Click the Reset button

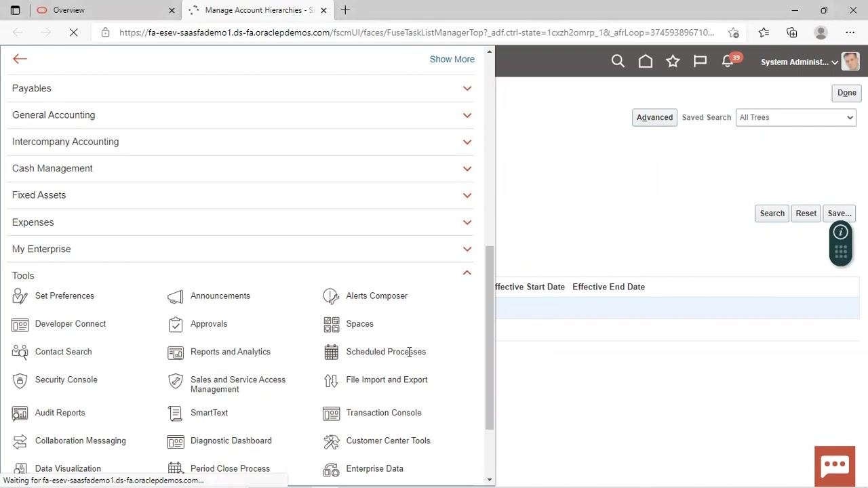click(x=806, y=213)
